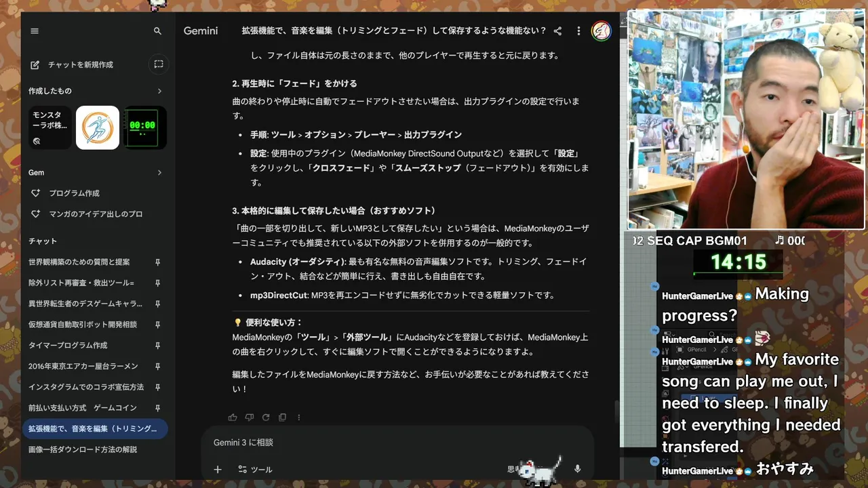The height and width of the screenshot is (488, 868).
Task: Toggle pin on インスタグラムでのコラボ chat
Action: pos(157,387)
